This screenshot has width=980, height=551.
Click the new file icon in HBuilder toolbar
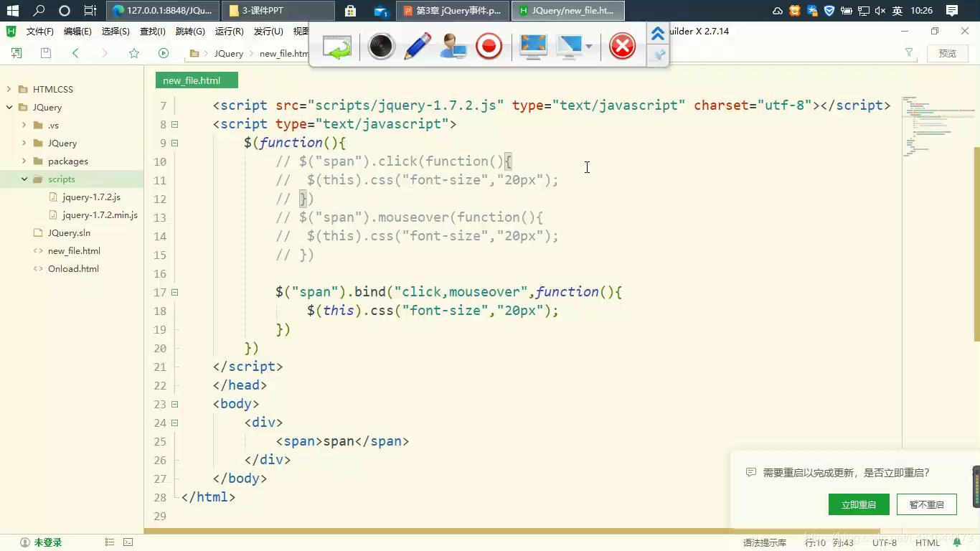pyautogui.click(x=17, y=53)
